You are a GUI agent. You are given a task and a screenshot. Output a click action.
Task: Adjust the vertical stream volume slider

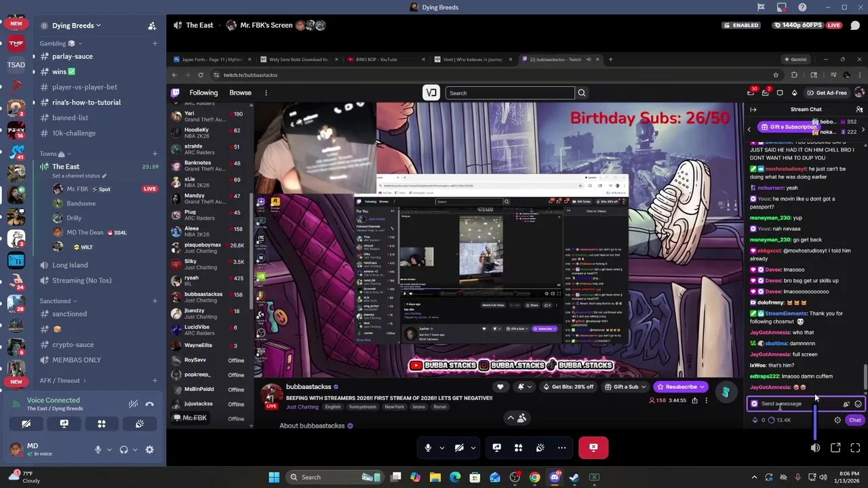tap(815, 422)
